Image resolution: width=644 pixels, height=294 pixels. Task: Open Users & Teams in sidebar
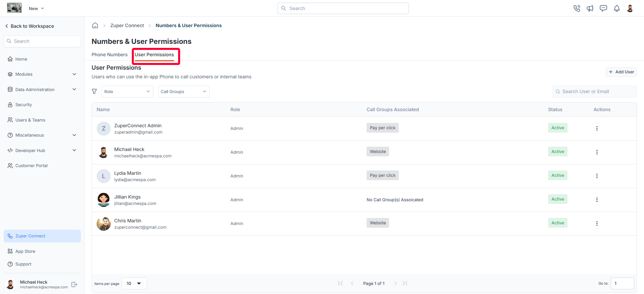30,120
